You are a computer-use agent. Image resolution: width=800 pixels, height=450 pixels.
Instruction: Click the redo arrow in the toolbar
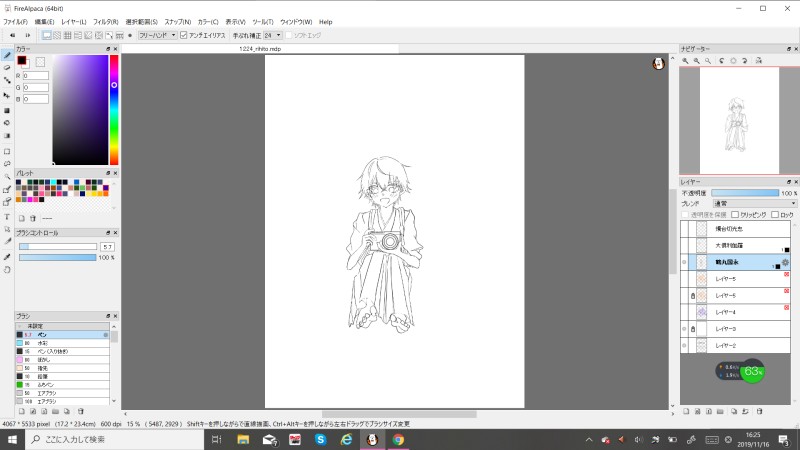pos(28,35)
